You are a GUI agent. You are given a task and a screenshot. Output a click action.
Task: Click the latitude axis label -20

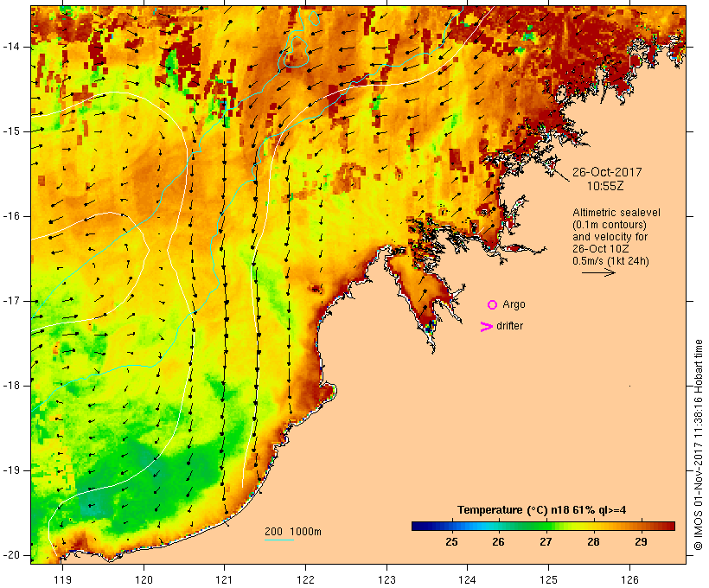pyautogui.click(x=10, y=555)
